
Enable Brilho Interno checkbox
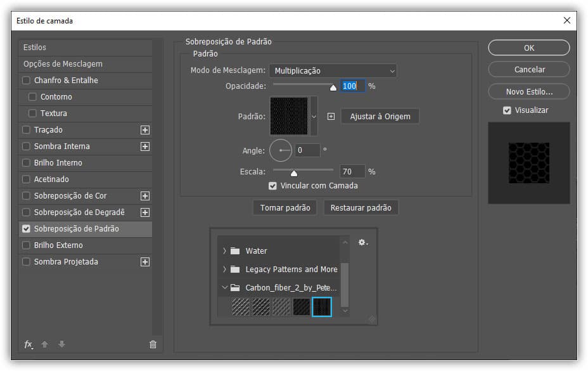(26, 163)
